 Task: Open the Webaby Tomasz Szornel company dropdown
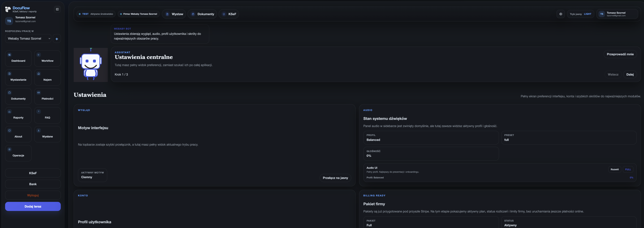(x=28, y=38)
